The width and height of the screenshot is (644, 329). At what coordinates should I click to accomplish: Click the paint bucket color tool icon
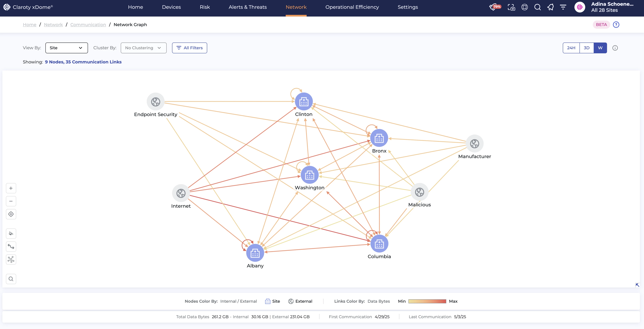[x=11, y=234]
